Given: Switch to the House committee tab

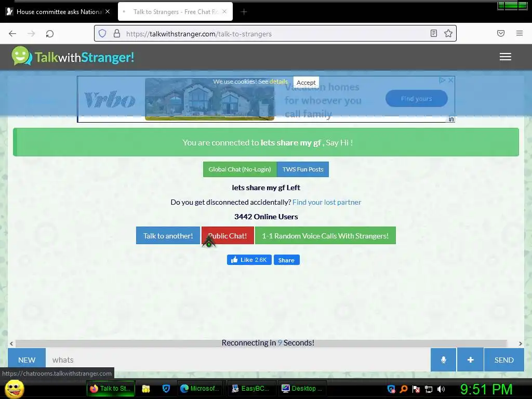Looking at the screenshot, I should pos(58,12).
